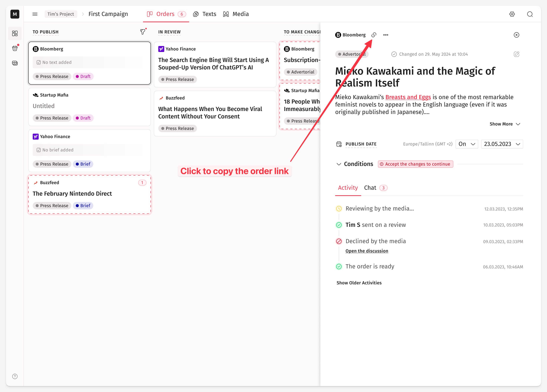Image resolution: width=547 pixels, height=392 pixels.
Task: Click the search magnifier icon
Action: tap(530, 14)
